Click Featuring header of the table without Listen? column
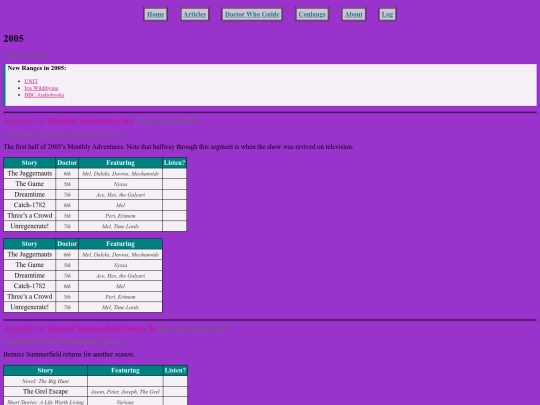Viewport: 540px width, 405px height. tap(120, 244)
